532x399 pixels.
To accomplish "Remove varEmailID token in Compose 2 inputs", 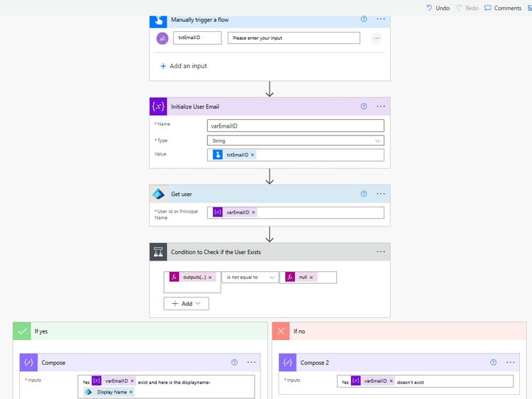I will click(x=391, y=381).
